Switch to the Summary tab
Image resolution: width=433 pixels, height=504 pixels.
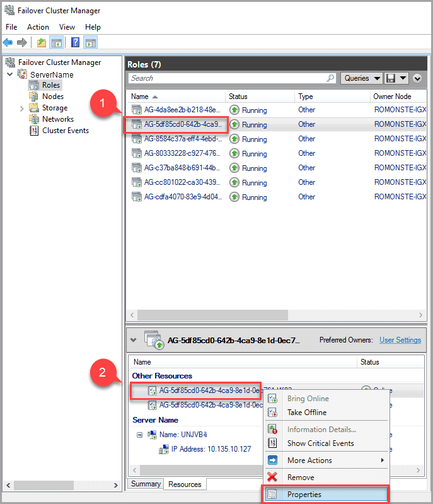click(146, 484)
